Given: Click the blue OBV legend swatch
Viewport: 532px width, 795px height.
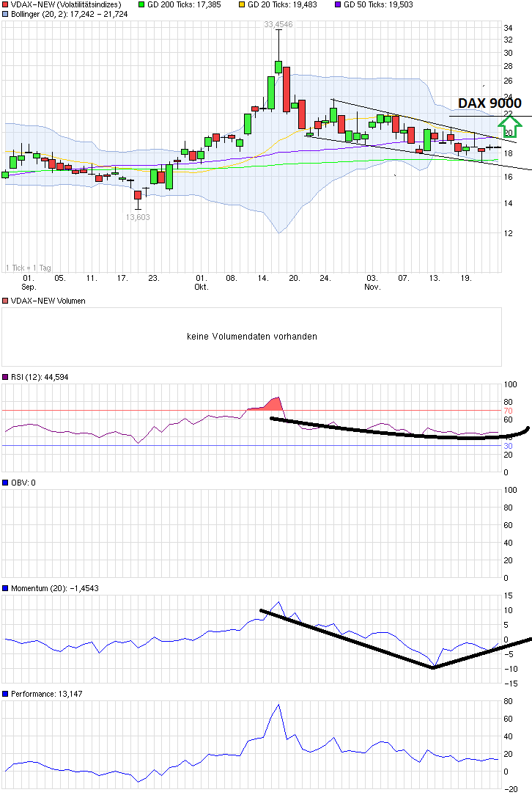Looking at the screenshot, I should point(6,483).
